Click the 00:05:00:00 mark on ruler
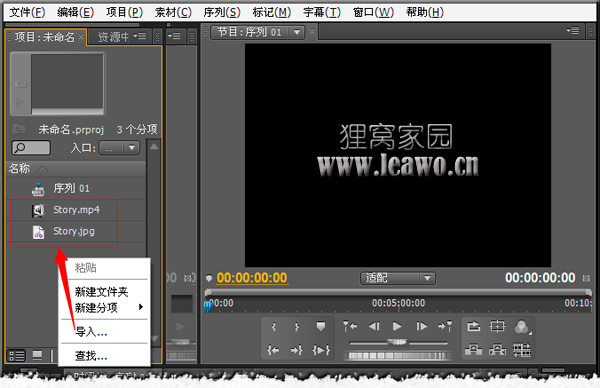Viewport: 600px width, 388px height. (398, 303)
